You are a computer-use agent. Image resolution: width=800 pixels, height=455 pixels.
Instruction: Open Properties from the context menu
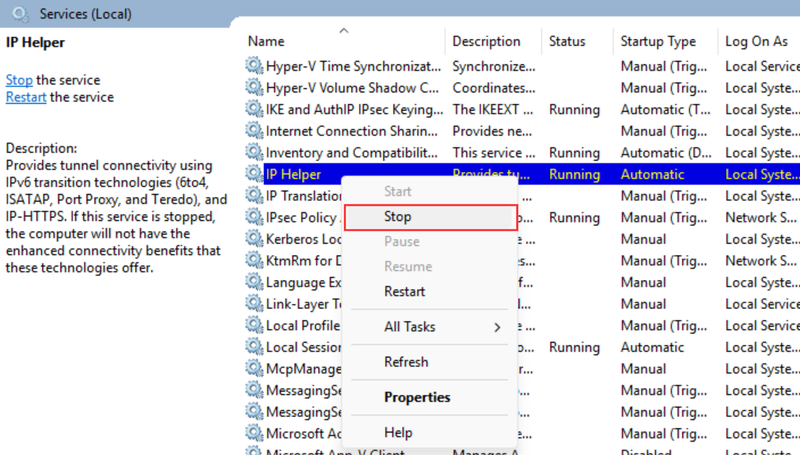point(430,397)
